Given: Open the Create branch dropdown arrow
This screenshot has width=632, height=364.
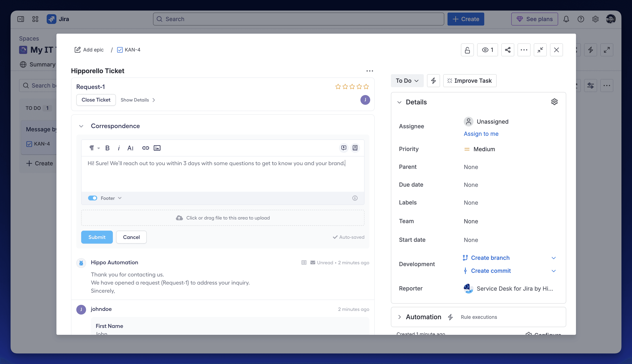Looking at the screenshot, I should 553,258.
